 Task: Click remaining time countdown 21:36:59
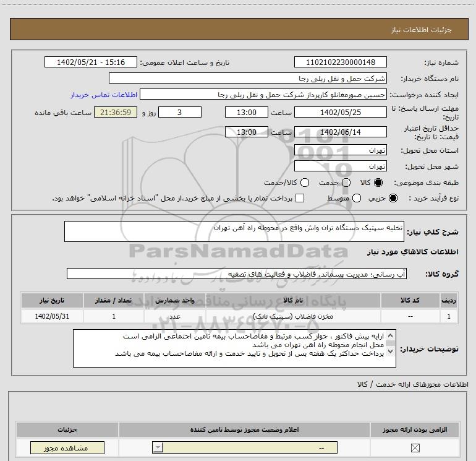click(x=116, y=112)
